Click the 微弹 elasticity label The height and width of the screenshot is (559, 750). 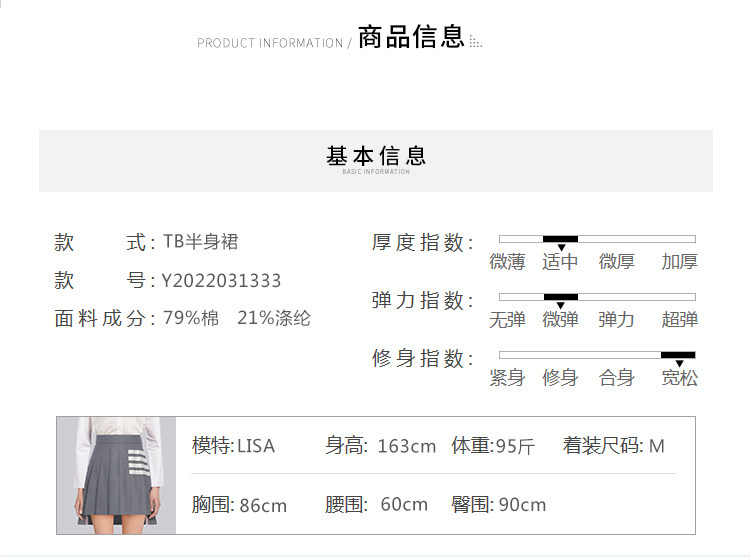(560, 320)
